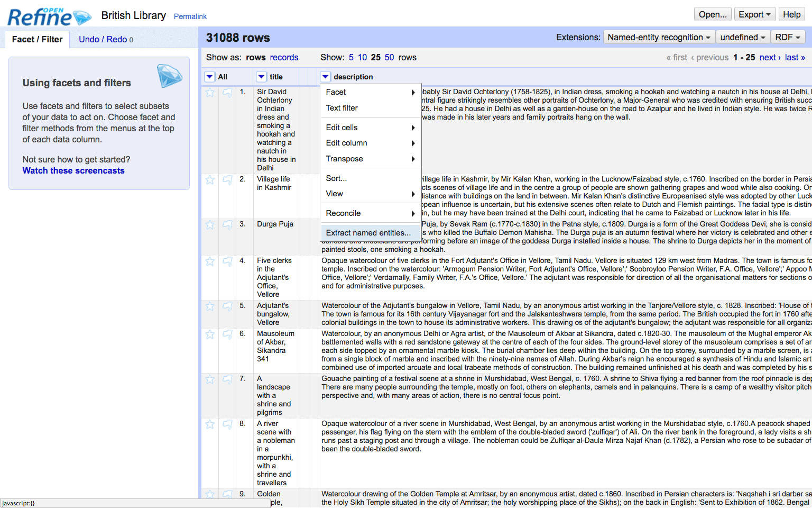Flag row 2 Village life in Kashmir
Screen dimensions: 812x508
pyautogui.click(x=227, y=180)
